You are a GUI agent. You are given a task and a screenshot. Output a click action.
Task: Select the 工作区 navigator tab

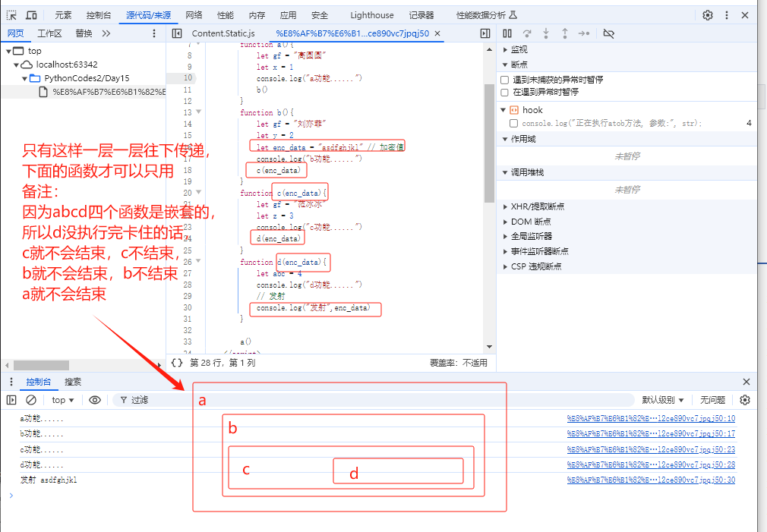50,33
